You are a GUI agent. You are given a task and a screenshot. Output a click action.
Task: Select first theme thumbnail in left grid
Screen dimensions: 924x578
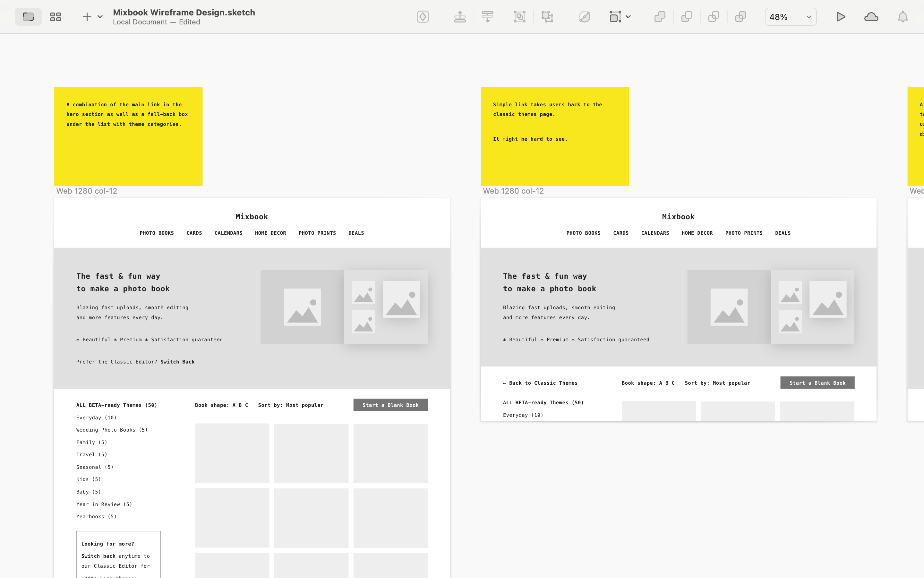pyautogui.click(x=232, y=453)
